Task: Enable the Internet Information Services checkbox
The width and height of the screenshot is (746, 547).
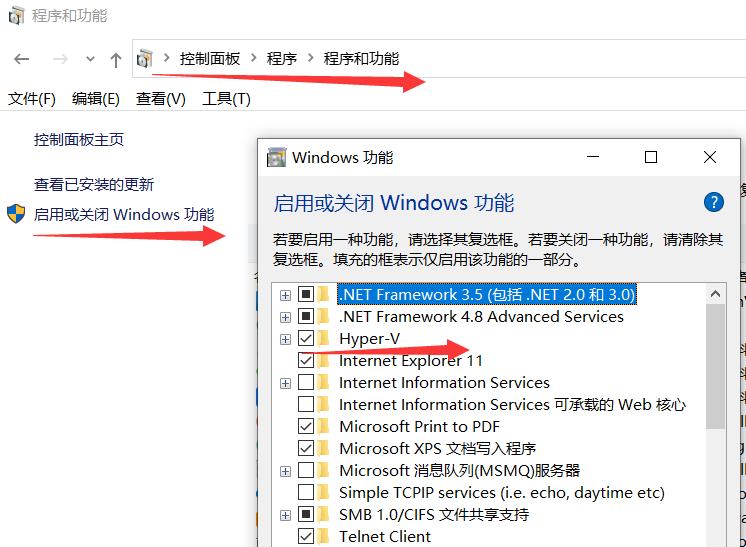Action: (306, 382)
